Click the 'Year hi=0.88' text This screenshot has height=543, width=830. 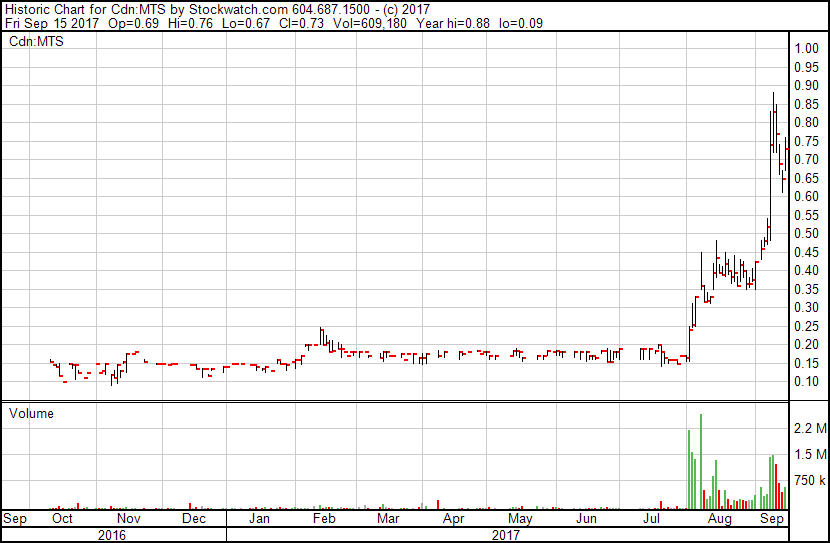pos(453,23)
